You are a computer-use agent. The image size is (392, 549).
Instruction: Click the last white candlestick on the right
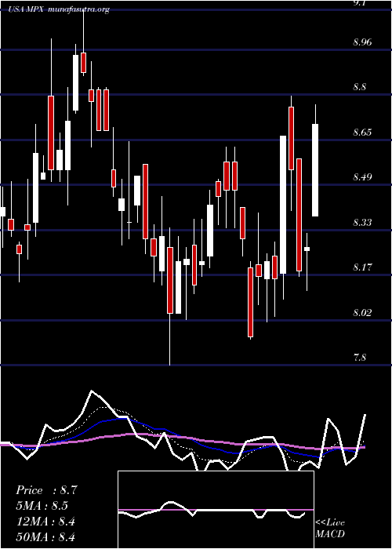(x=315, y=170)
